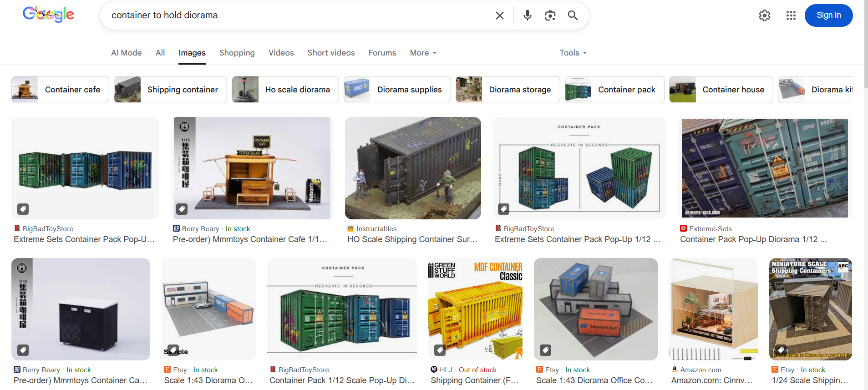868x390 pixels.
Task: Open Container Pack Pop-Up Diorama 1/12 link
Action: pos(753,239)
